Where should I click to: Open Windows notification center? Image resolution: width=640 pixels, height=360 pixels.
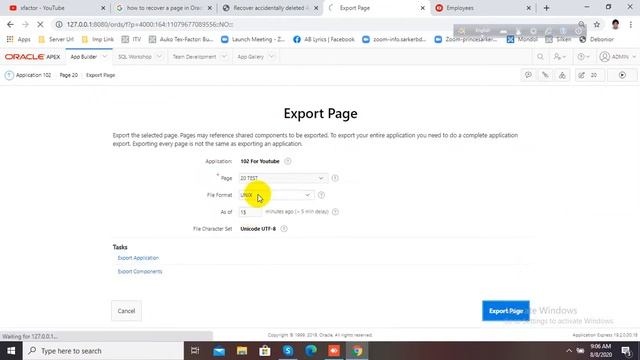click(x=627, y=351)
